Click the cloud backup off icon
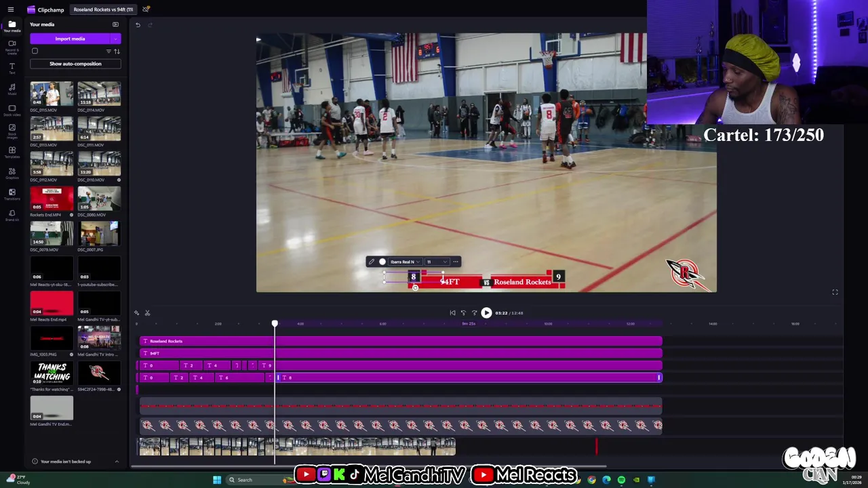Image resolution: width=868 pixels, height=488 pixels. pos(146,9)
